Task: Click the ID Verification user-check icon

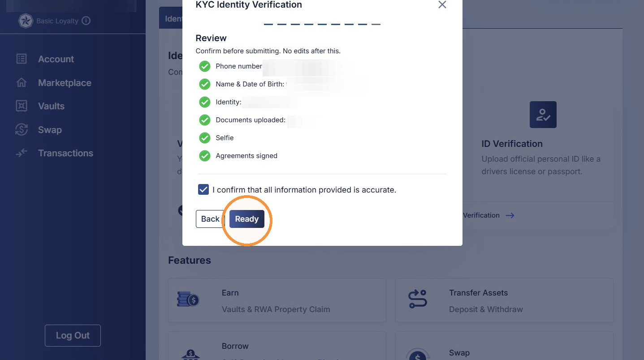Action: click(543, 115)
